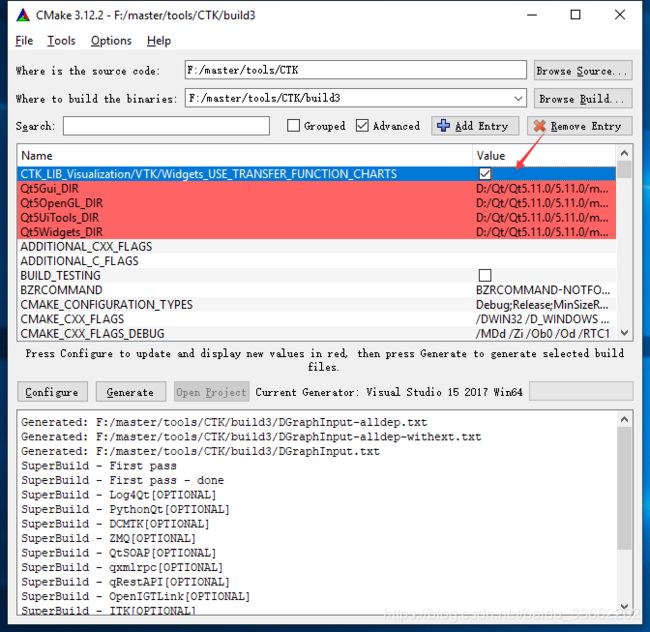This screenshot has height=632, width=650.
Task: Maximize the CMake window
Action: 575,15
